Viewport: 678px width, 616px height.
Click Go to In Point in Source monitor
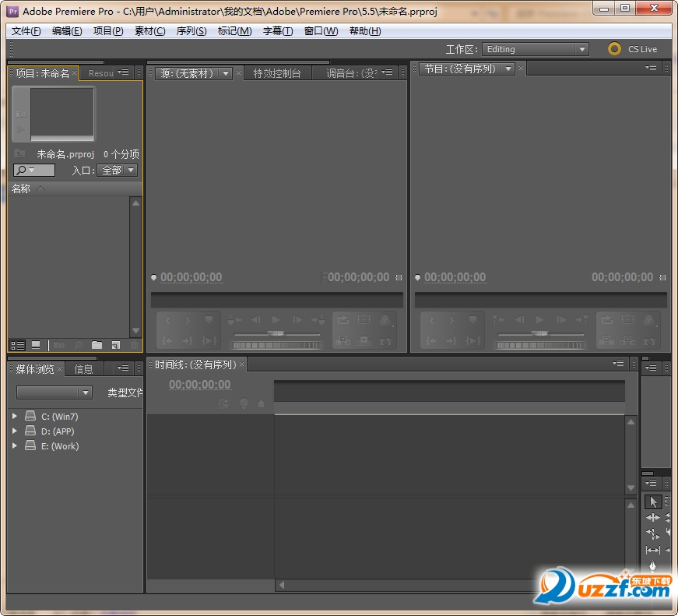pyautogui.click(x=168, y=341)
